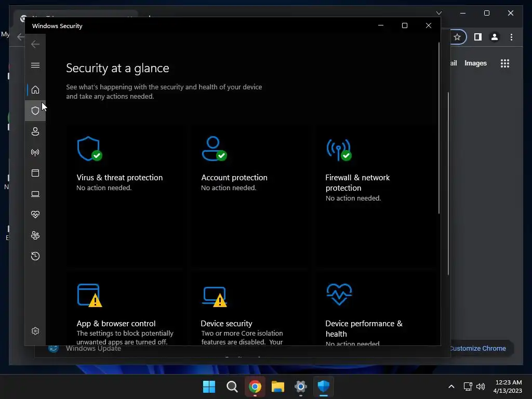Open the Virus & threat protection heading
The image size is (532, 399).
(119, 178)
